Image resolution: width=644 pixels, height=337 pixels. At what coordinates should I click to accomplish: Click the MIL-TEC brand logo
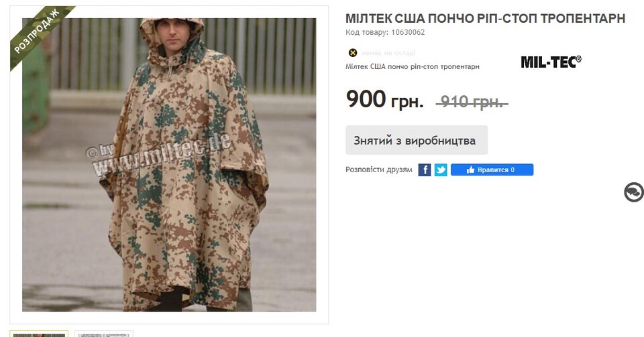(x=551, y=62)
